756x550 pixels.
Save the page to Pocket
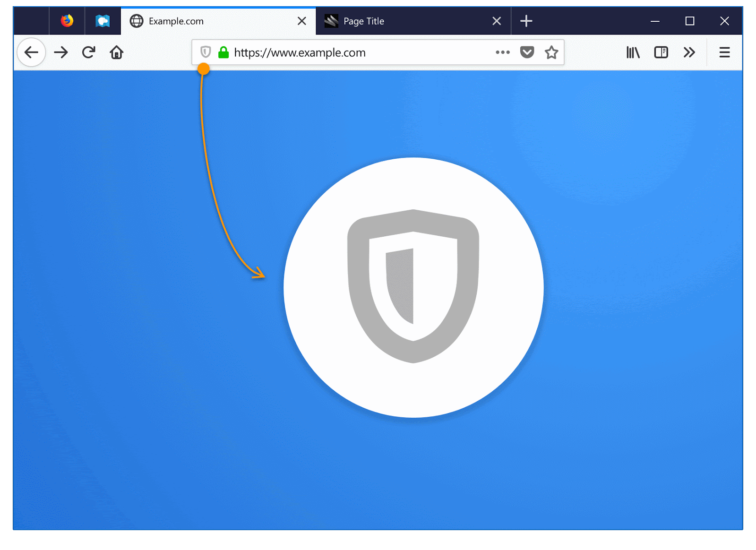[x=526, y=52]
